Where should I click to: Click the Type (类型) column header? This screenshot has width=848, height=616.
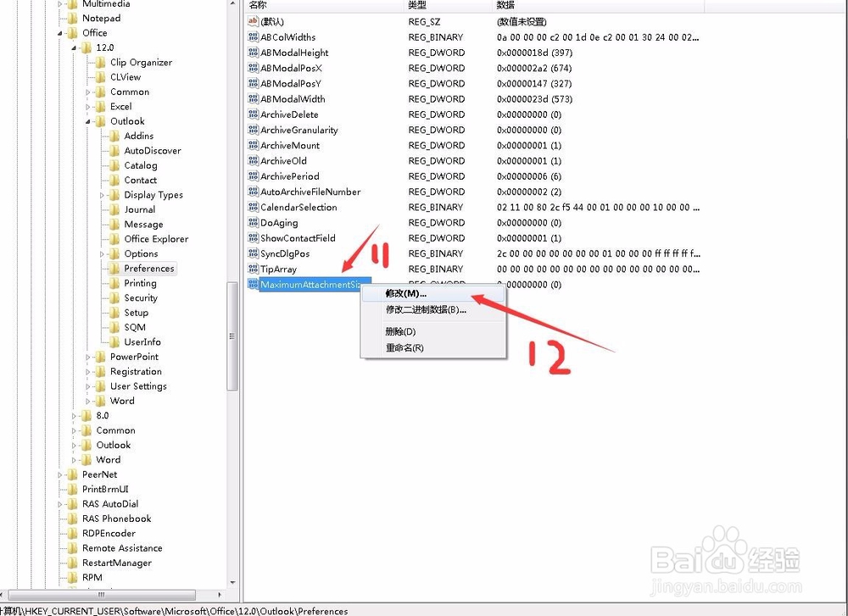(x=417, y=5)
